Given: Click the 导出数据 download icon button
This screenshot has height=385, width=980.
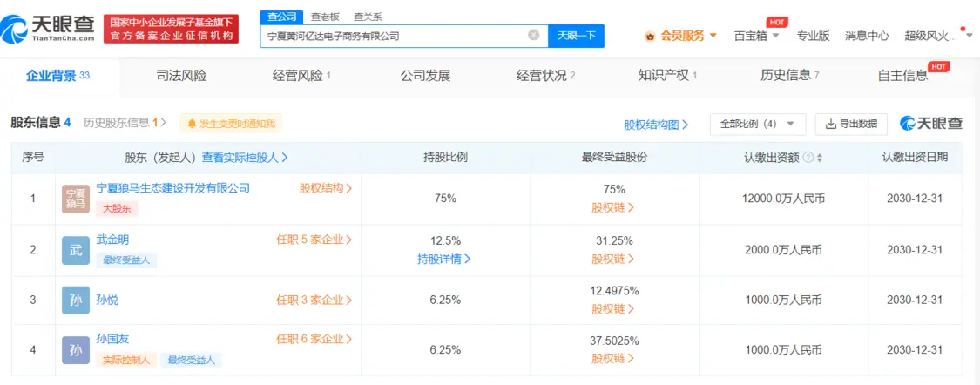Looking at the screenshot, I should (851, 124).
